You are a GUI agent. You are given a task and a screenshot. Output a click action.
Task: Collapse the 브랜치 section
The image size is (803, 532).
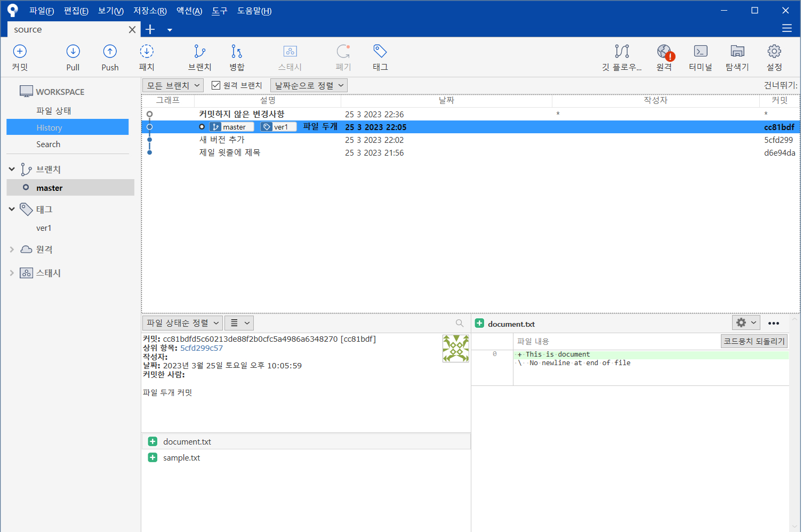pyautogui.click(x=12, y=169)
